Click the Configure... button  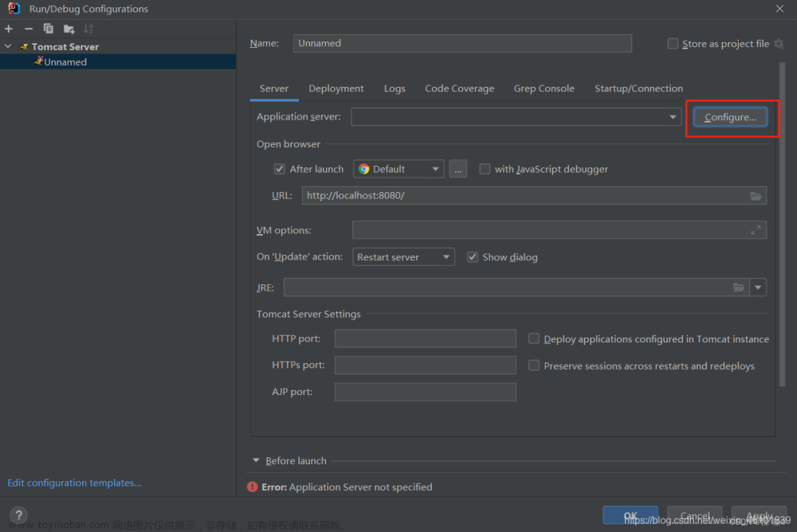[x=730, y=117]
